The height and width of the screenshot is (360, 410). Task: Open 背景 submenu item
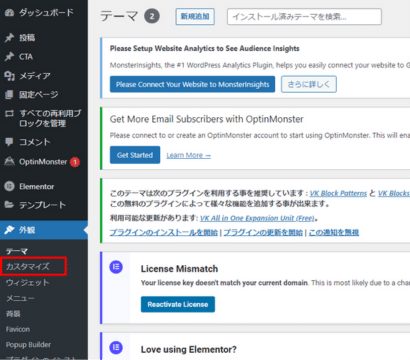[13, 314]
